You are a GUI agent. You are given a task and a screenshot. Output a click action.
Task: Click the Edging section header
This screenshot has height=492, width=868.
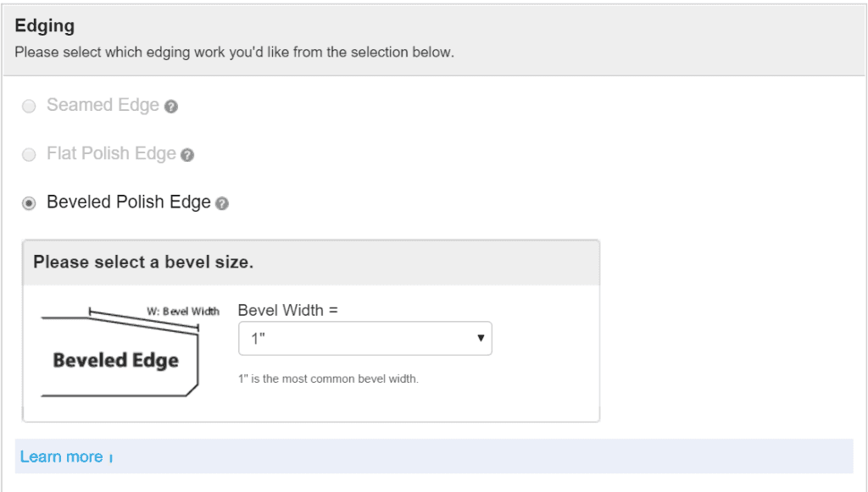pos(44,26)
